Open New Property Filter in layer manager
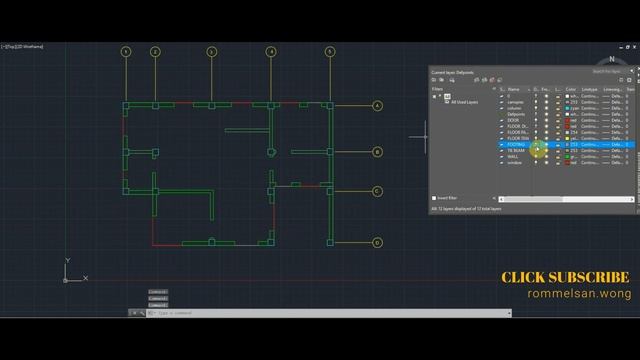640x360 pixels. point(434,80)
